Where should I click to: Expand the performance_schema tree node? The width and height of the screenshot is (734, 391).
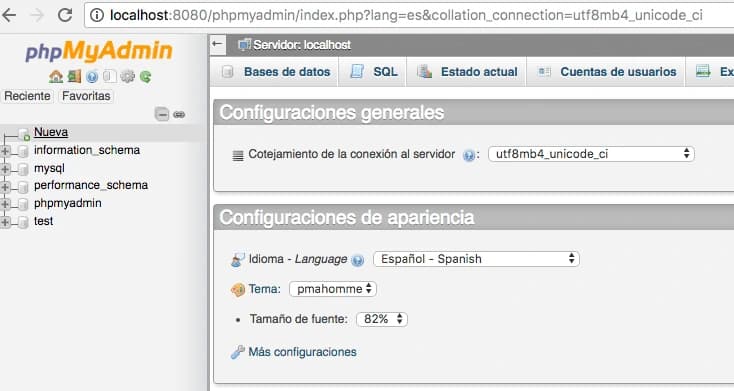pyautogui.click(x=5, y=186)
